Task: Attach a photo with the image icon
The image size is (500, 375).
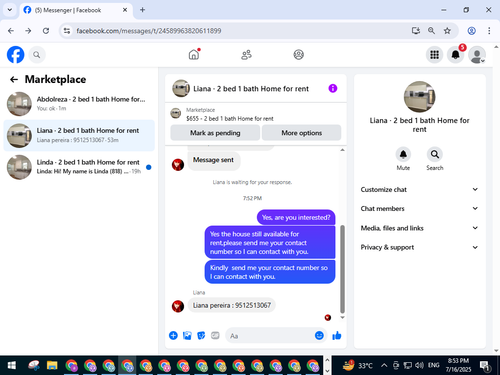Action: pyautogui.click(x=187, y=335)
